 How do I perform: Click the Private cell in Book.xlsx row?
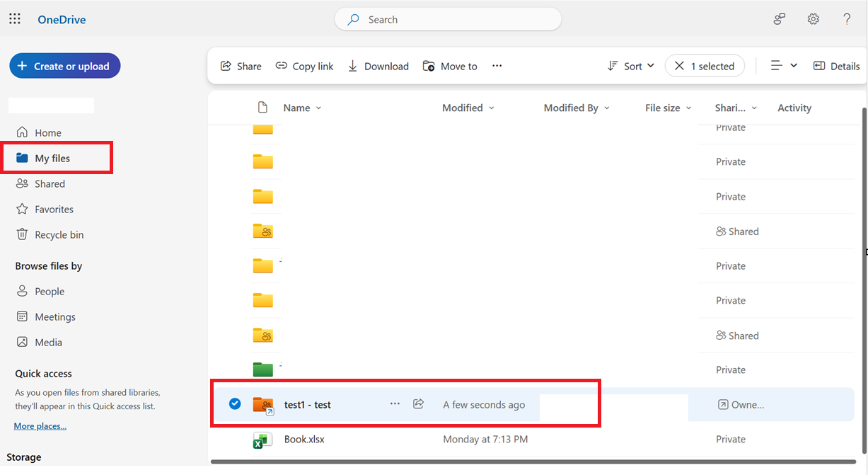[x=731, y=440]
